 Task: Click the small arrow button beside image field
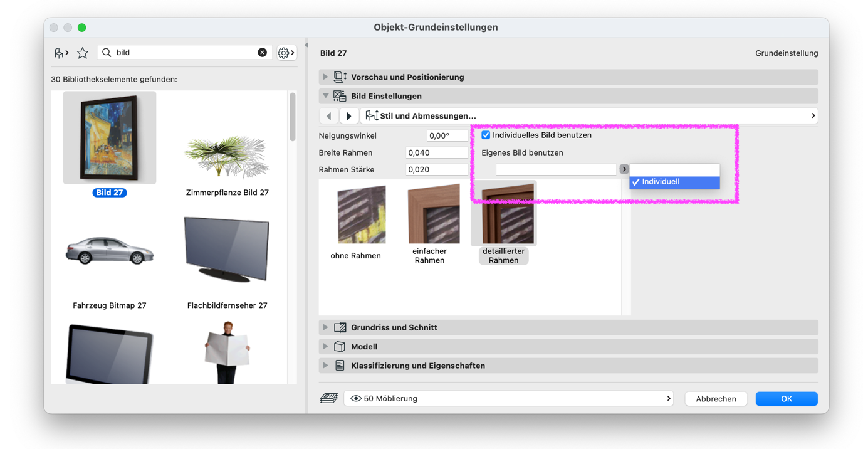(624, 169)
